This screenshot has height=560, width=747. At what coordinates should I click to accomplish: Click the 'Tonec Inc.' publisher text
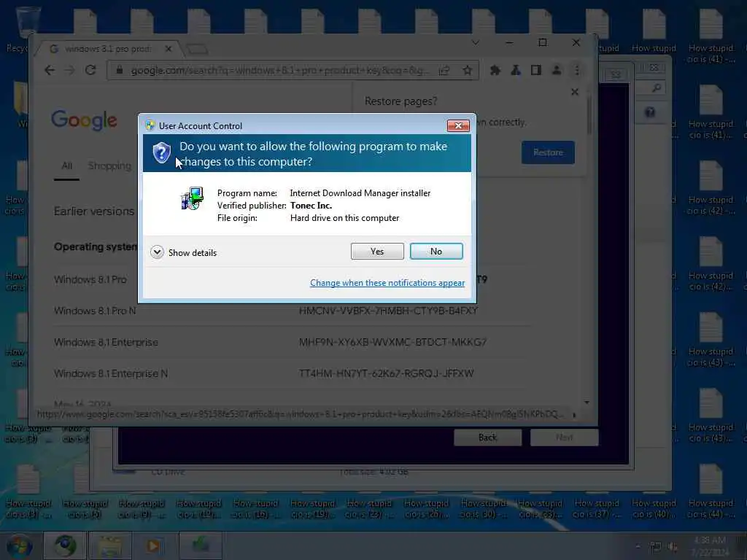(x=311, y=206)
